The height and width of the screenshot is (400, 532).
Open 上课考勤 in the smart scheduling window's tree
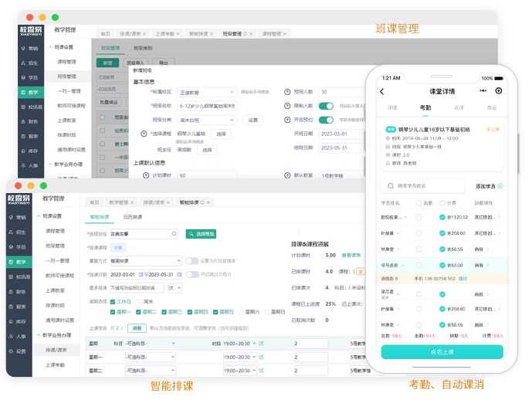pos(56,365)
